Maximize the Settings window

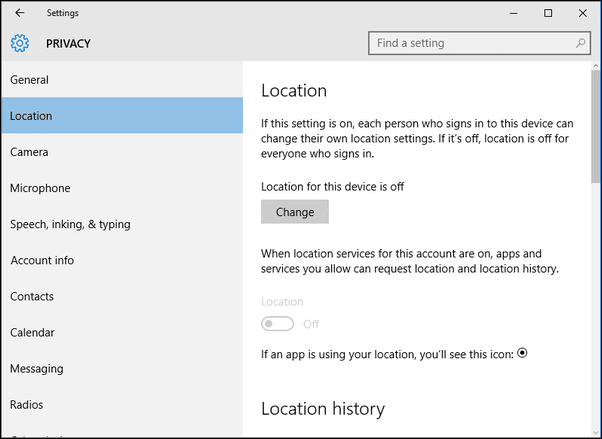[548, 13]
